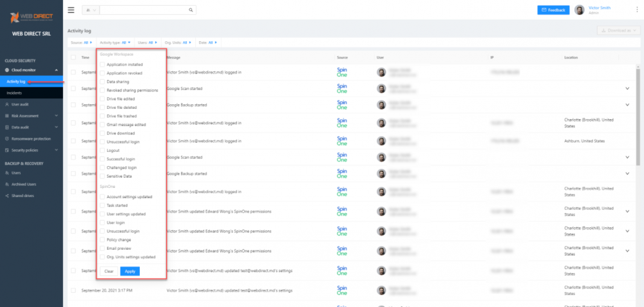Click the Risk Assessment sidebar icon
This screenshot has width=644, height=307.
[x=7, y=116]
